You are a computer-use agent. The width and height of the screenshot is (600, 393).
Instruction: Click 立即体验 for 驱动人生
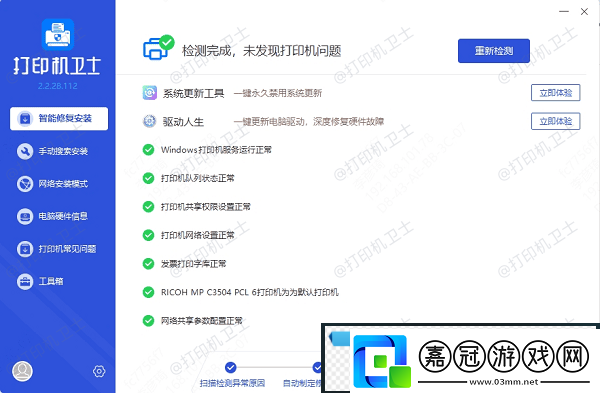pyautogui.click(x=556, y=121)
